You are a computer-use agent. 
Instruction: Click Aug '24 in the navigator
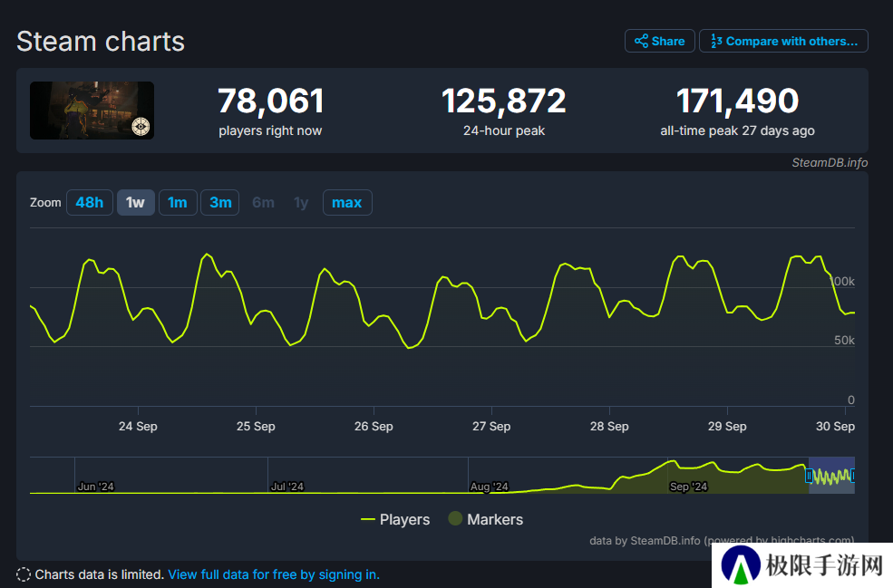[490, 487]
